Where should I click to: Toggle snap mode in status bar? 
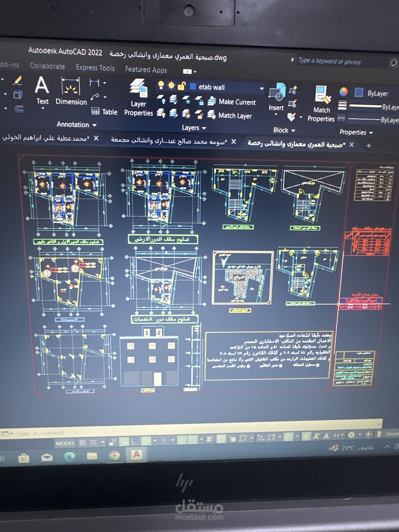94,442
